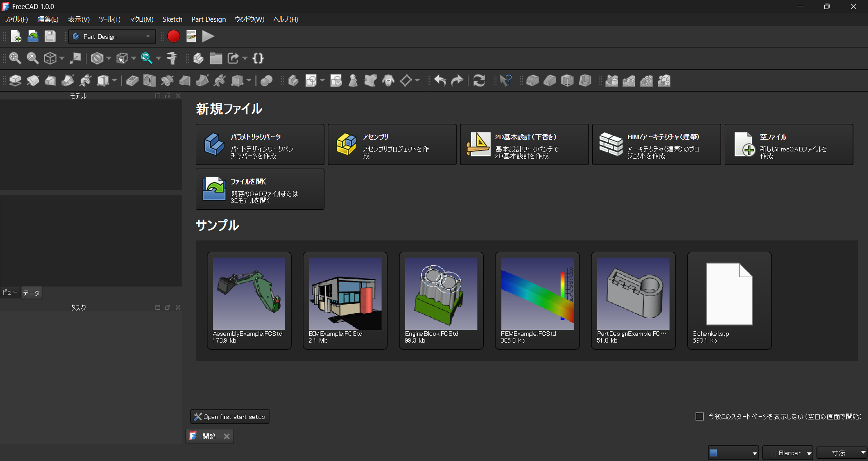Expand the draw style dropdown arrow
This screenshot has width=868, height=461.
pyautogui.click(x=108, y=58)
